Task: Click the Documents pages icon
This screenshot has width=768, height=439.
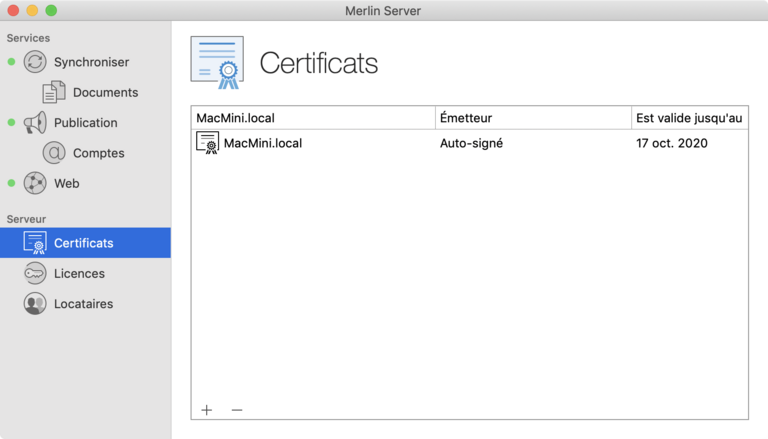Action: click(54, 92)
